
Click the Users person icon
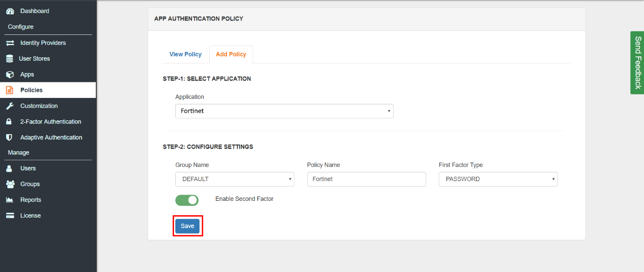coord(9,169)
